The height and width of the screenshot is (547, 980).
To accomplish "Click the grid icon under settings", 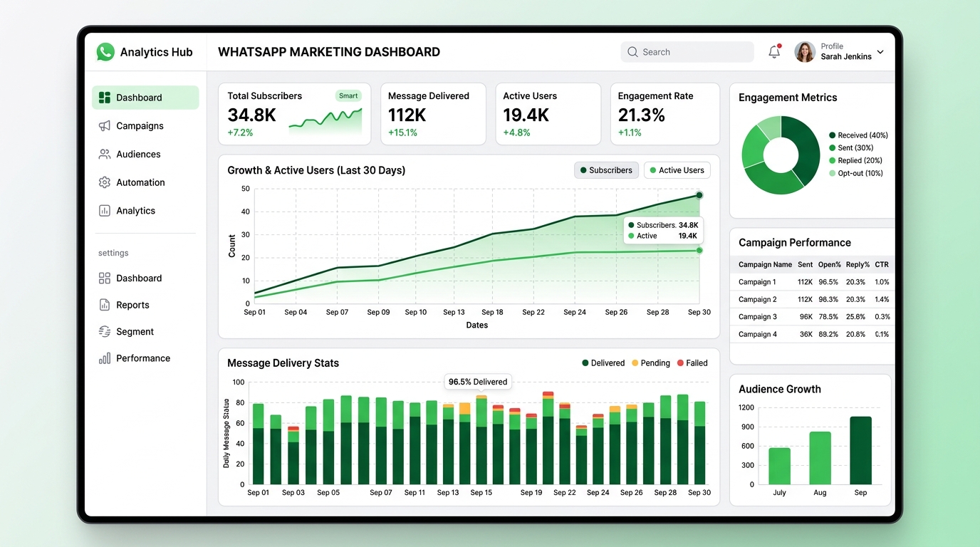I will (105, 278).
